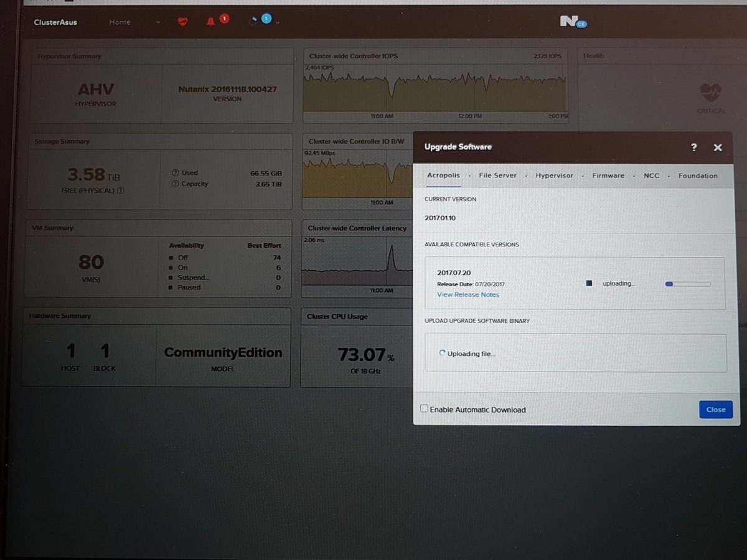747x560 pixels.
Task: Expand the tasks dropdown chevron
Action: click(277, 22)
